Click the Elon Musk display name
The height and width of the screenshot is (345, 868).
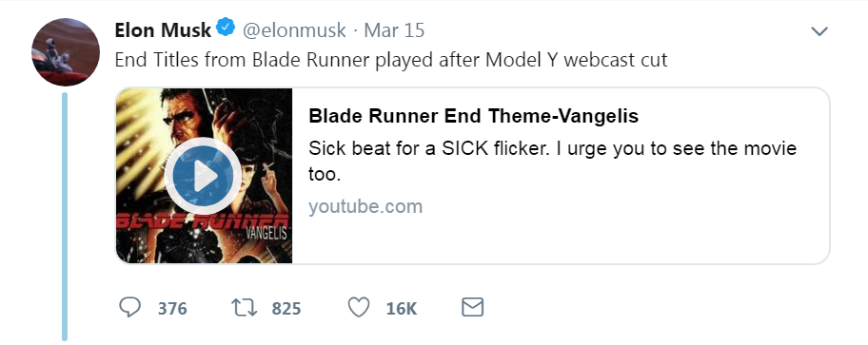click(163, 29)
